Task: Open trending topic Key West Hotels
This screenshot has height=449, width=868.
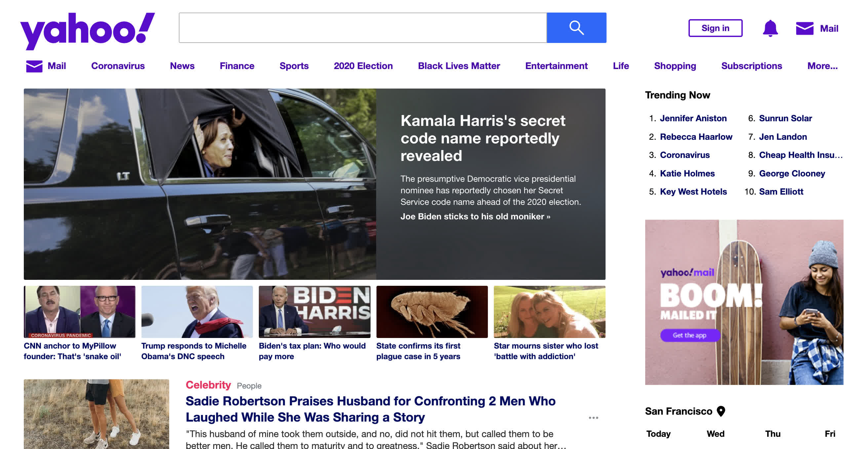Action: coord(693,192)
